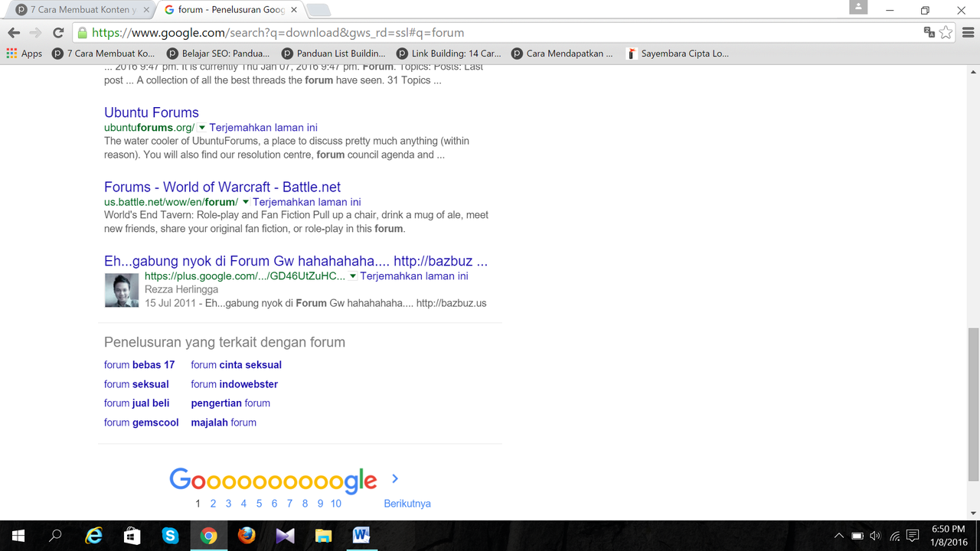980x551 pixels.
Task: Search related term 'forum gemscool'
Action: [x=142, y=422]
